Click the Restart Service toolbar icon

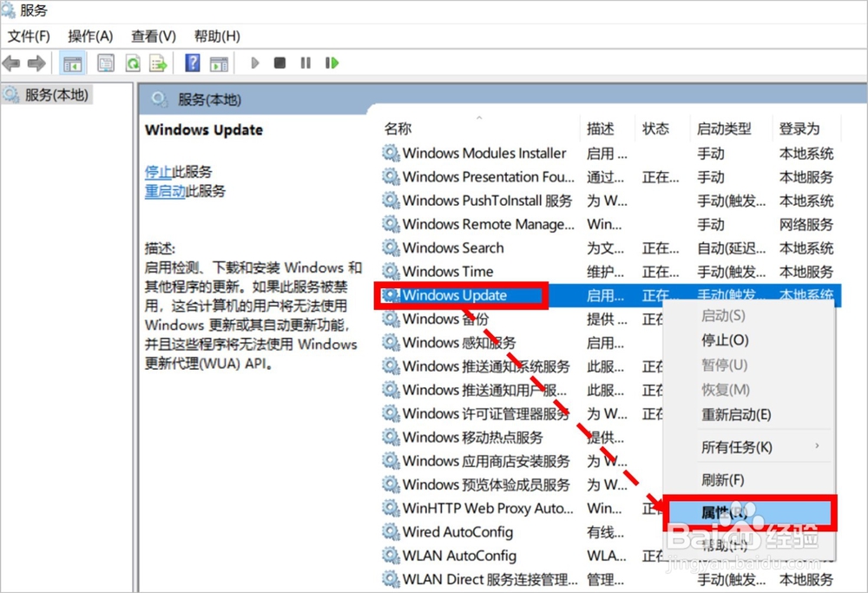[332, 63]
